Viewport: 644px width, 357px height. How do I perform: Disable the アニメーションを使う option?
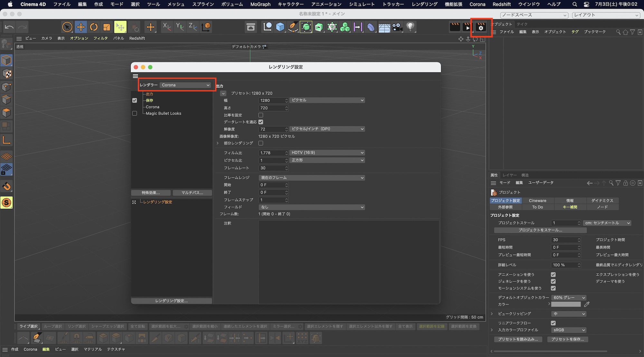(553, 274)
